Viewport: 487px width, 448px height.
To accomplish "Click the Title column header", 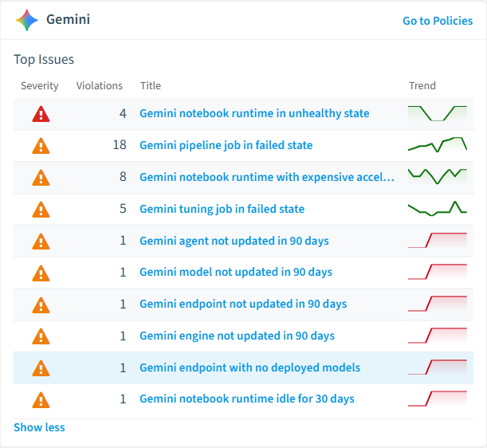I will point(151,86).
